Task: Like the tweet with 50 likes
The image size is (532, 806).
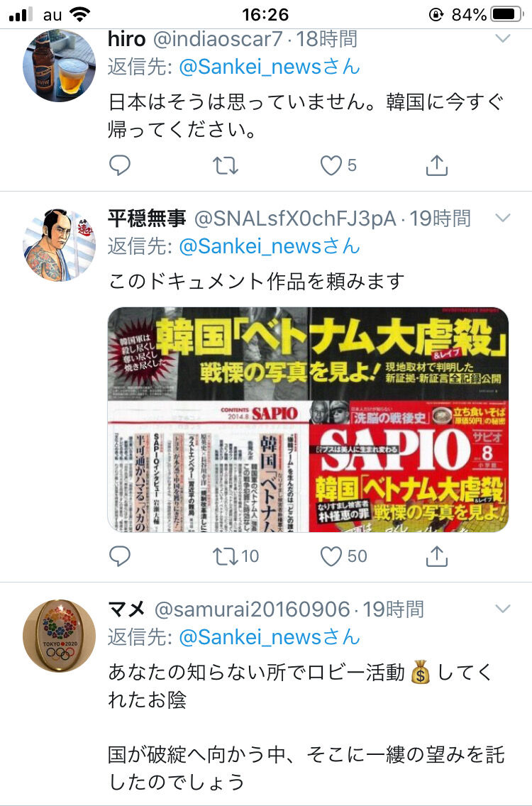Action: 343,556
